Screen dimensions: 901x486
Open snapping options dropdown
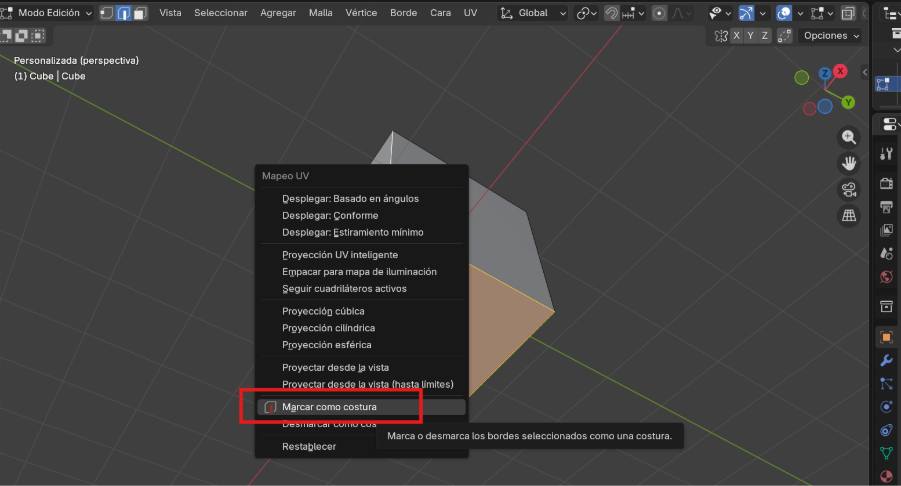click(x=633, y=13)
